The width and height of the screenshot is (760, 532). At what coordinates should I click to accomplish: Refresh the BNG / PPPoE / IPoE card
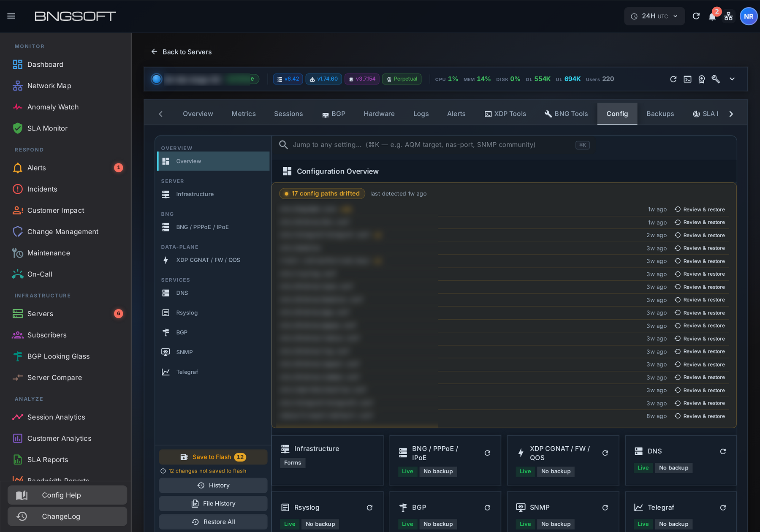[x=487, y=453]
